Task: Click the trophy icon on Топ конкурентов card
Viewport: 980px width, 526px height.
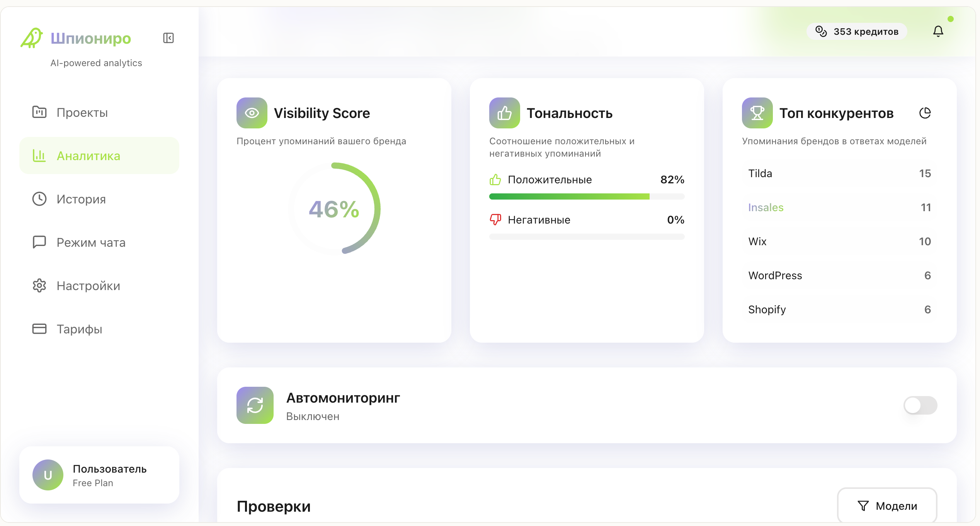Action: click(757, 113)
